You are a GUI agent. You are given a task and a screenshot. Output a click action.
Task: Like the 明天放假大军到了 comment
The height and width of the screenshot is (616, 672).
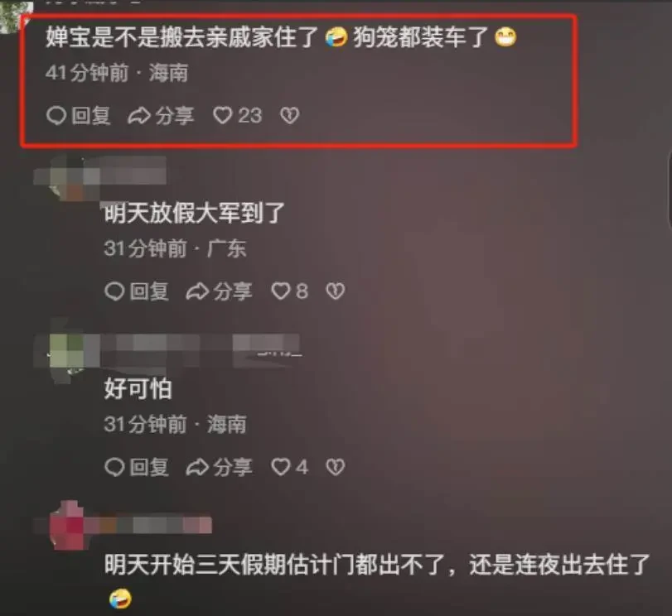(281, 291)
